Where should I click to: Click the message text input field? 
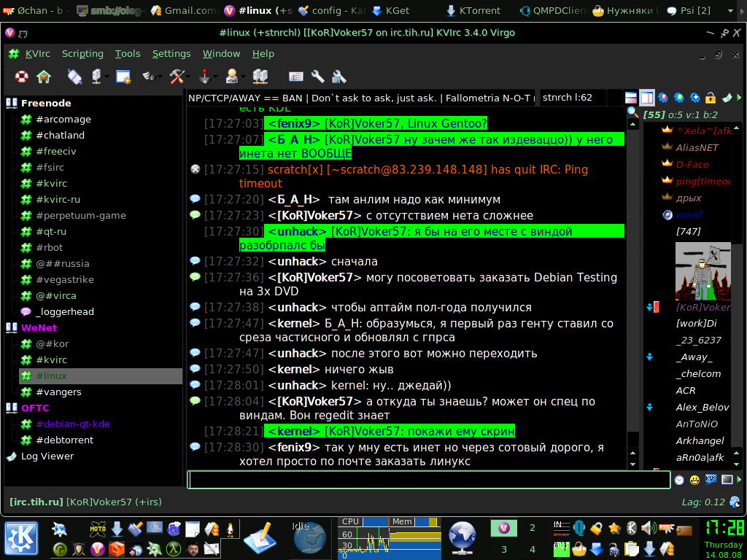click(x=428, y=480)
